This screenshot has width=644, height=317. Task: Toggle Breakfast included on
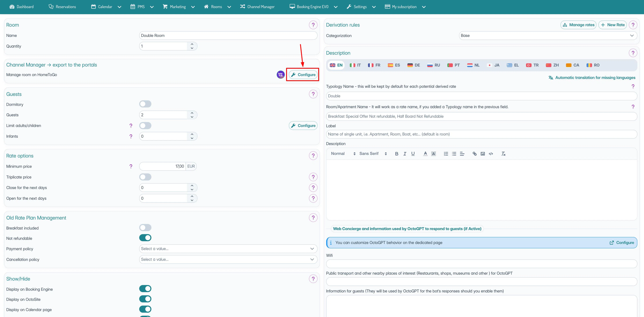(x=145, y=228)
